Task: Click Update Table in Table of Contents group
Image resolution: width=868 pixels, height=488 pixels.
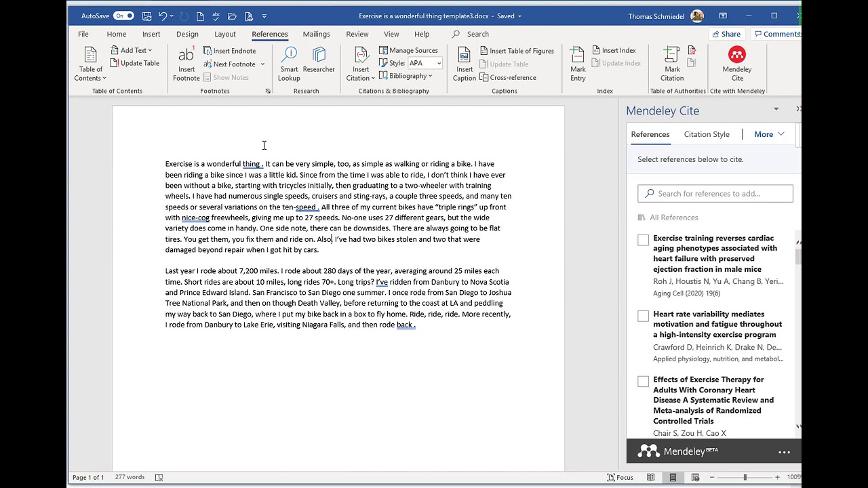Action: [134, 63]
